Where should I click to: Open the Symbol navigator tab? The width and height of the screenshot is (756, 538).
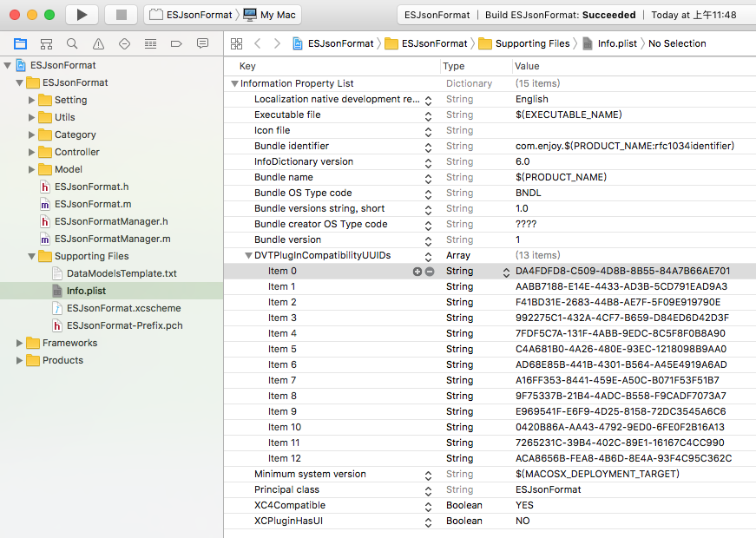pyautogui.click(x=46, y=44)
